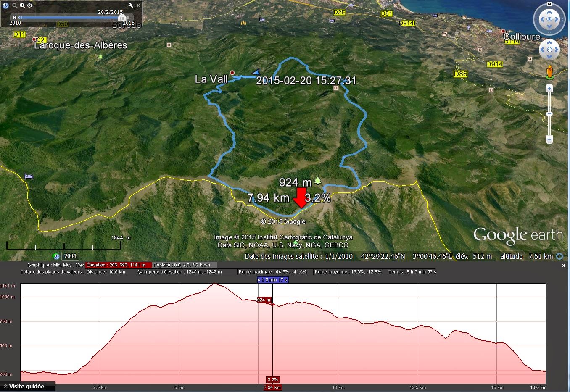Viewport: 570px width, 392px height.
Task: Pick the Street View pegman
Action: point(549,72)
